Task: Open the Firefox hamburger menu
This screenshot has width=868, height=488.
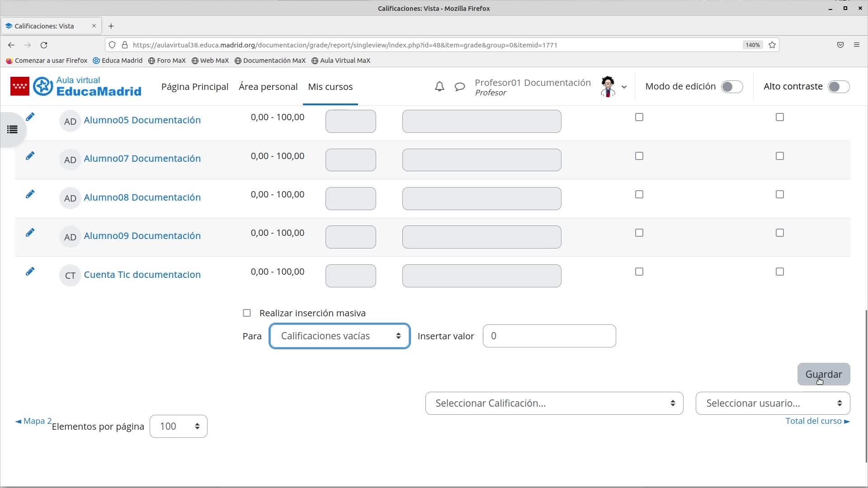Action: pos(856,45)
